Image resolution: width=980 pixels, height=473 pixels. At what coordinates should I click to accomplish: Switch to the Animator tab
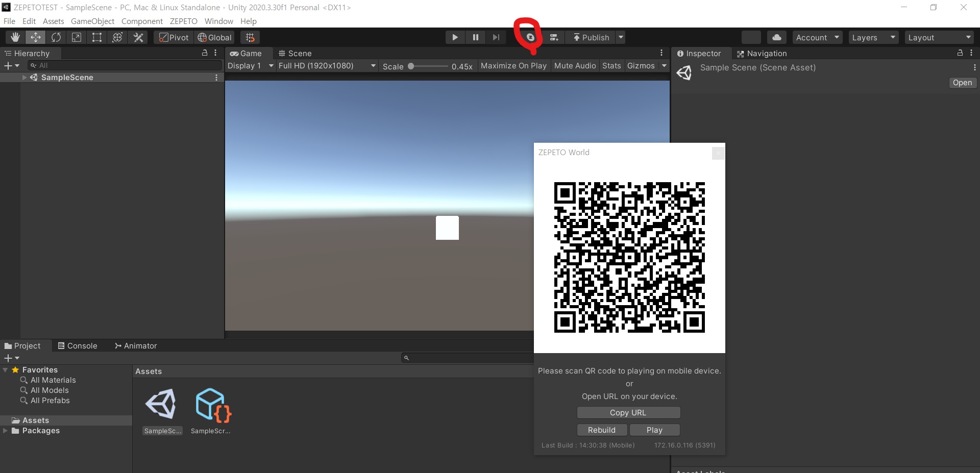136,345
